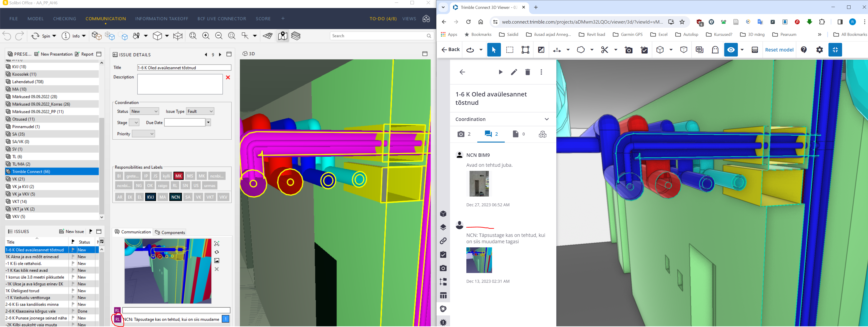Viewport: 868px width, 327px height.
Task: Delete the view using the trash icon
Action: (x=528, y=72)
